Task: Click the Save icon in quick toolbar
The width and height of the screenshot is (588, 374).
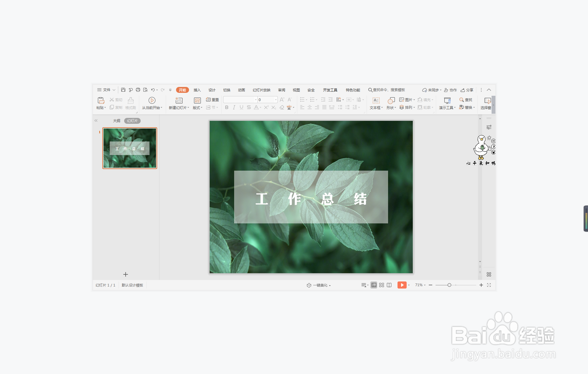Action: coord(123,90)
